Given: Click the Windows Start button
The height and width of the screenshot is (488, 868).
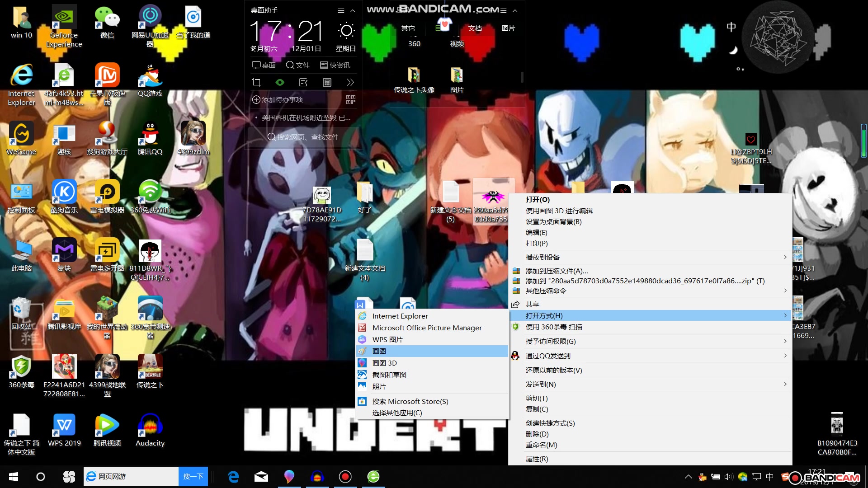Looking at the screenshot, I should pyautogui.click(x=14, y=477).
